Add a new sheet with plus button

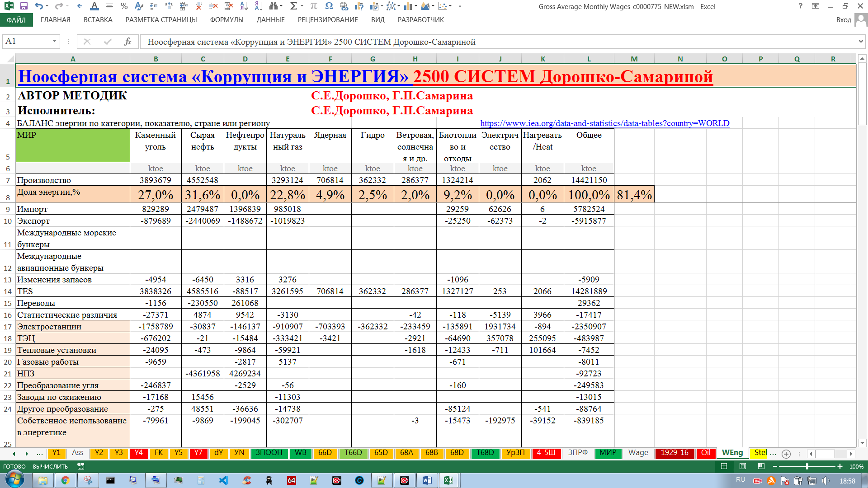click(786, 454)
